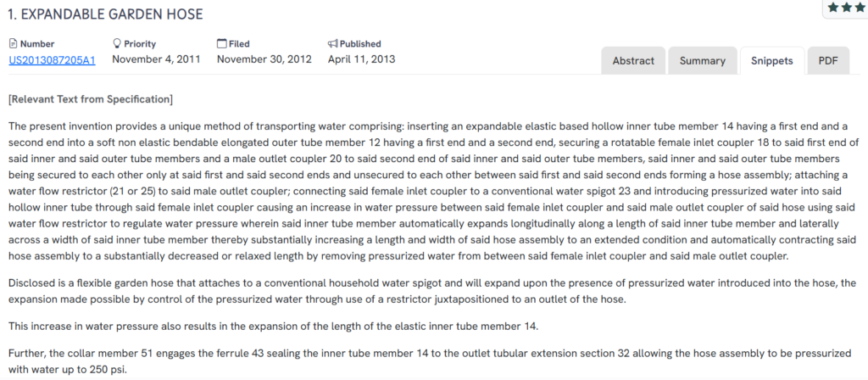Click priority date November 4, 2011
The image size is (868, 380).
pyautogui.click(x=156, y=59)
